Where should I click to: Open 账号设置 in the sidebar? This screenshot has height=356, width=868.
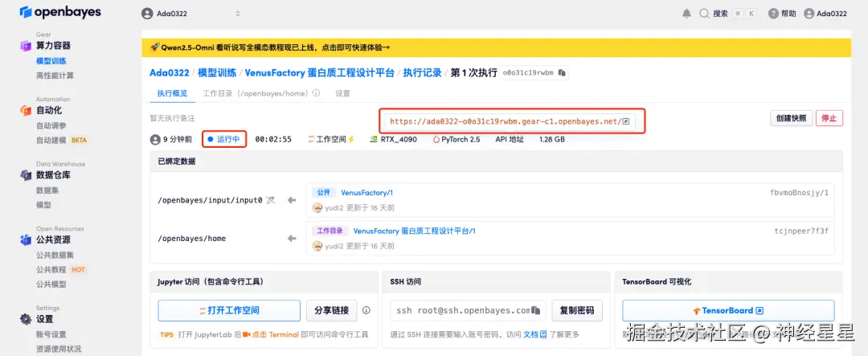[x=51, y=334]
